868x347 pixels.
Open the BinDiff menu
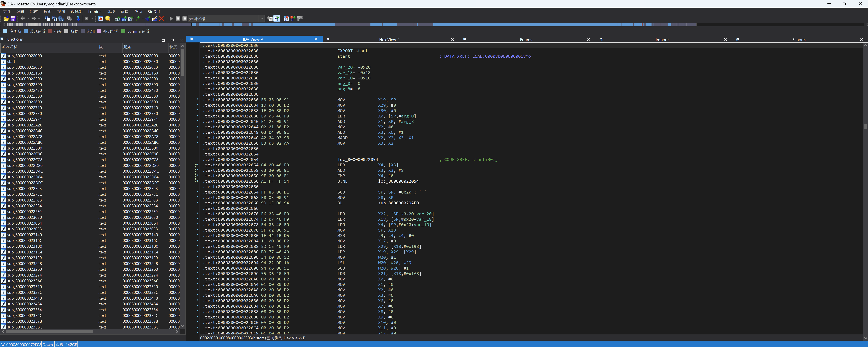pos(154,12)
